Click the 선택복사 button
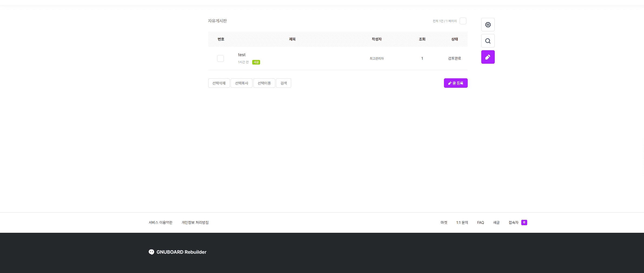 coord(241,83)
